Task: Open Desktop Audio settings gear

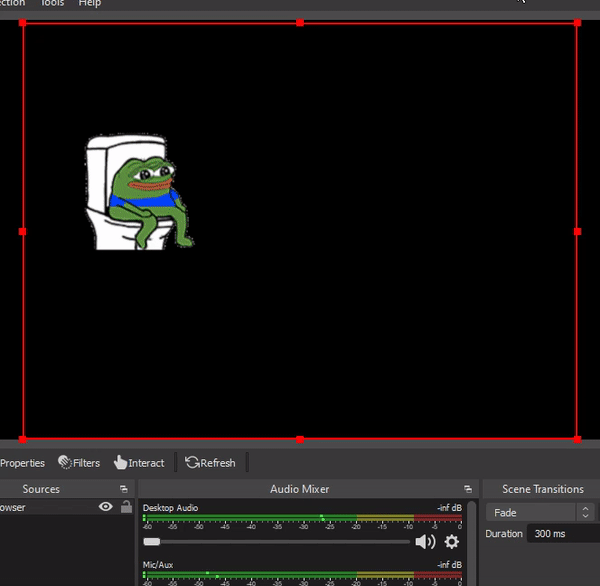Action: tap(452, 542)
